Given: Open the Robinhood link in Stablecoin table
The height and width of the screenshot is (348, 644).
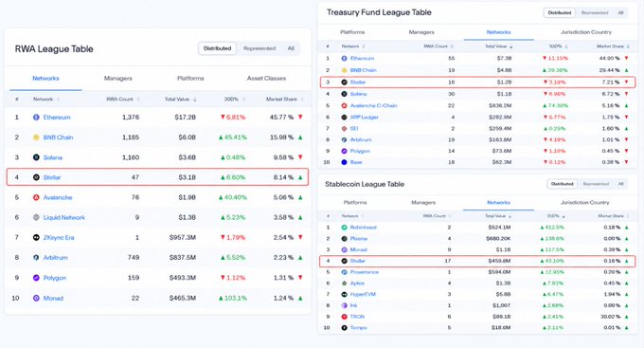Looking at the screenshot, I should click(363, 227).
